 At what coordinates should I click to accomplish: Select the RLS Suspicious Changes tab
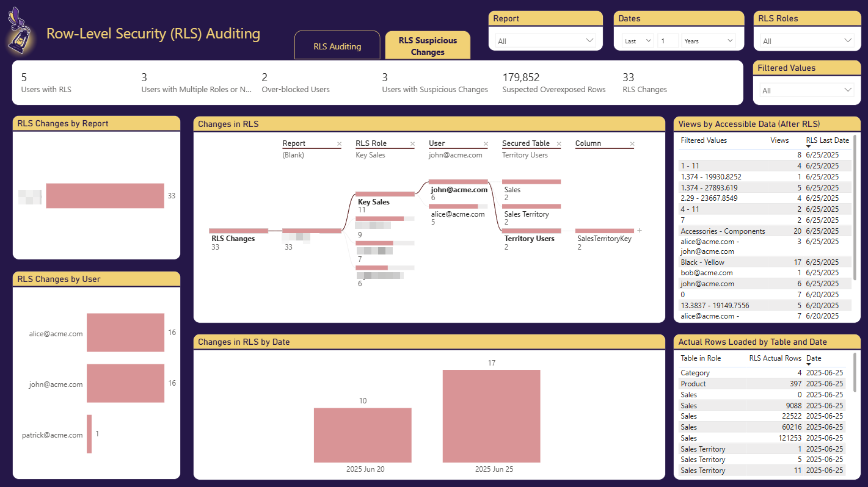coord(428,46)
